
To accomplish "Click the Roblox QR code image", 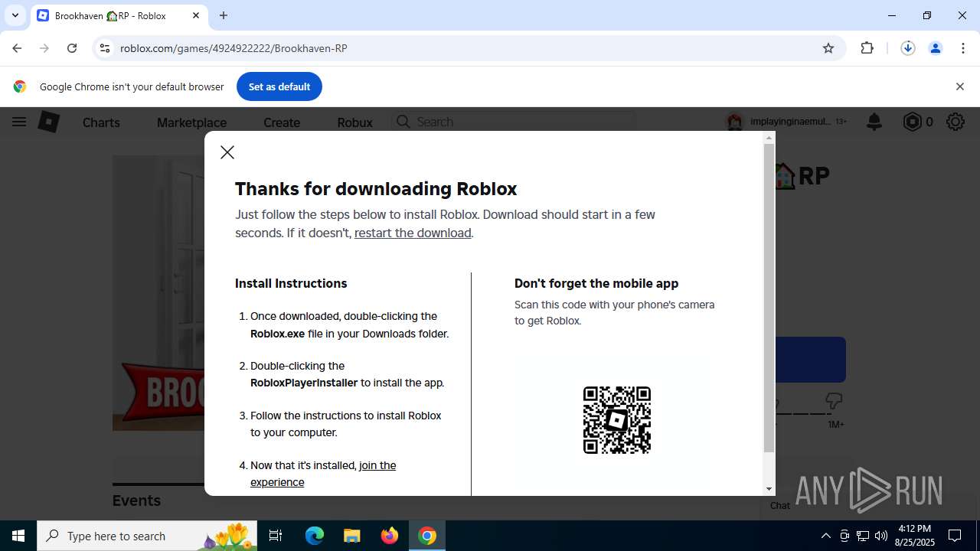I will point(617,420).
